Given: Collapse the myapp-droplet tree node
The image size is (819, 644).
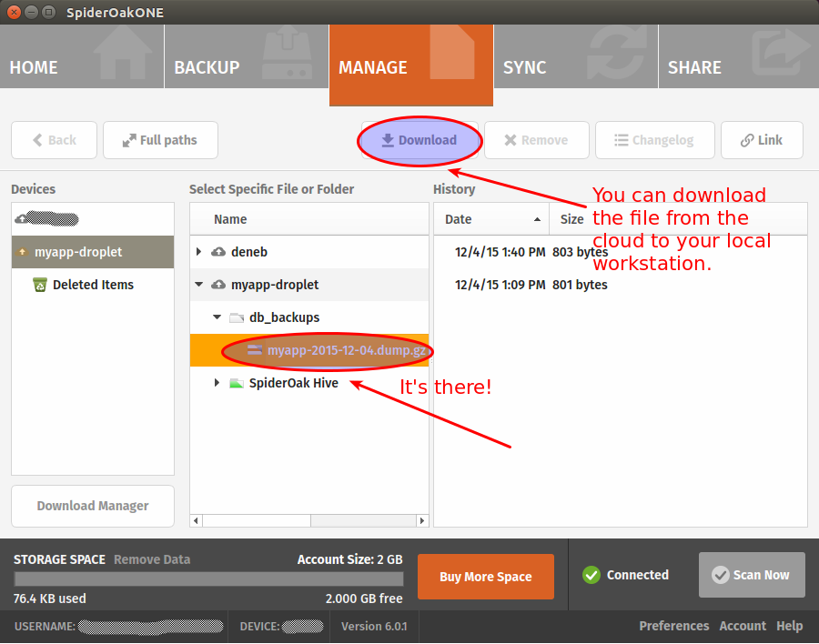Looking at the screenshot, I should point(198,285).
